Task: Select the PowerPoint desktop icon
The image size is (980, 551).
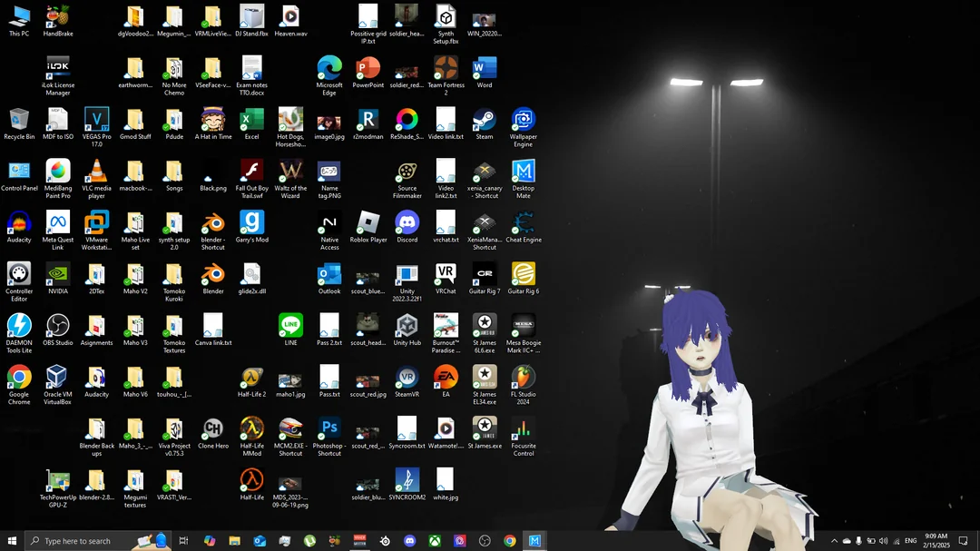Action: (x=368, y=72)
